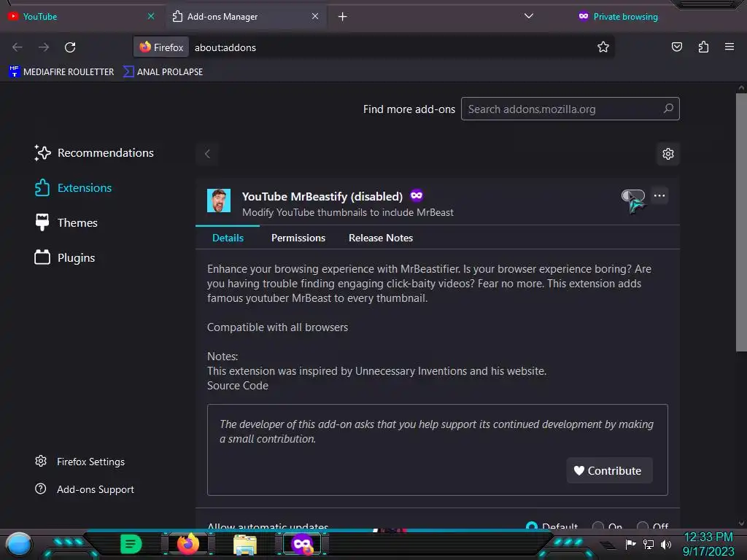Screen dimensions: 747x560
Task: Open the volume tray icon
Action: click(666, 544)
